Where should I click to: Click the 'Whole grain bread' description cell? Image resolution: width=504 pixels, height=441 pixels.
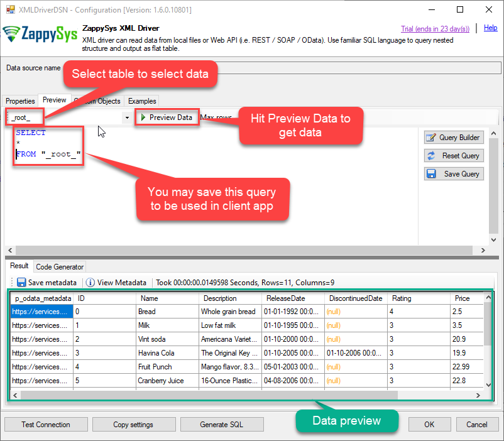231,312
